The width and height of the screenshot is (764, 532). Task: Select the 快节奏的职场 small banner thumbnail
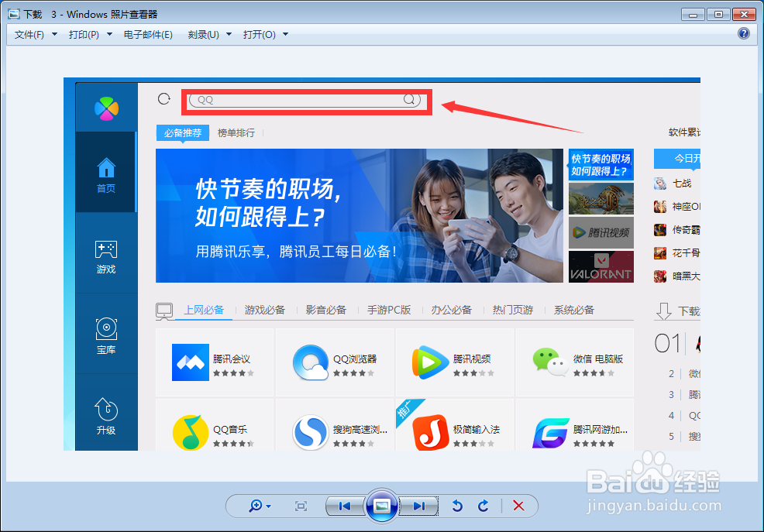point(601,164)
